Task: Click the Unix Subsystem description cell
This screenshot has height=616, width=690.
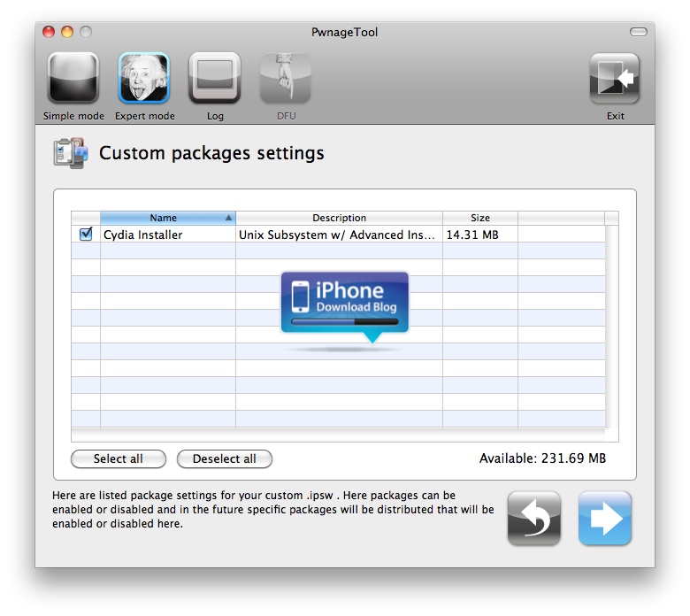Action: pos(340,235)
